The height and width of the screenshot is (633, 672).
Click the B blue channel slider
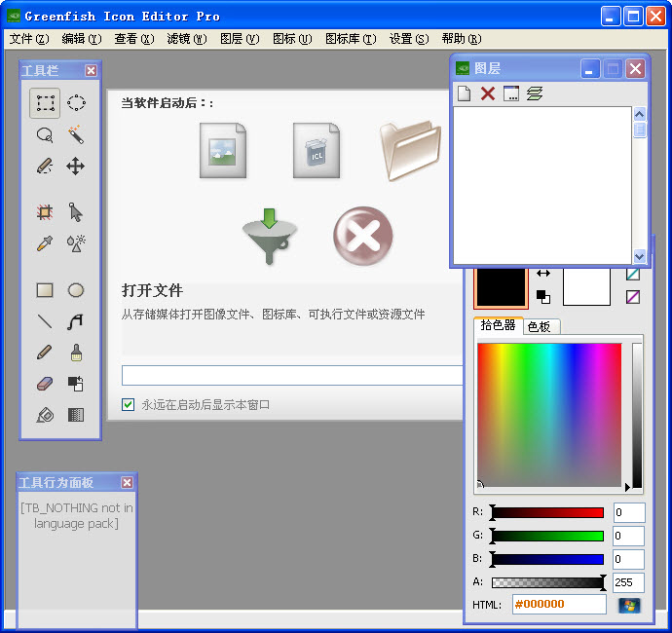[x=547, y=559]
